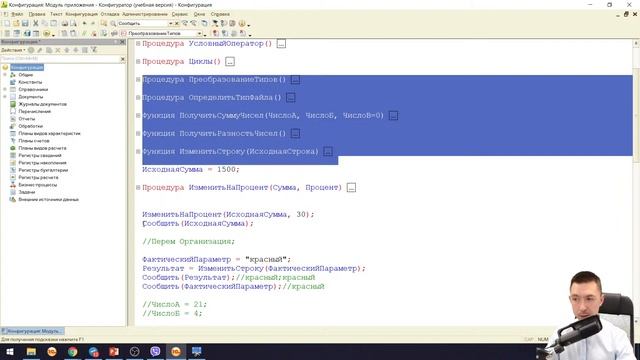Open the Правка menu
The height and width of the screenshot is (360, 640).
pos(37,14)
